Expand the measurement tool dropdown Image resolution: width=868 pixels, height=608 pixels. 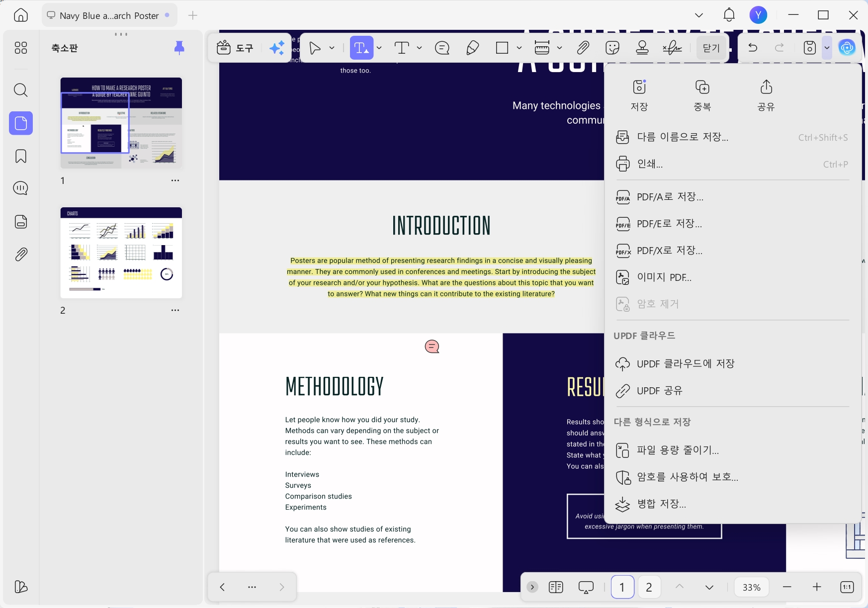tap(559, 48)
